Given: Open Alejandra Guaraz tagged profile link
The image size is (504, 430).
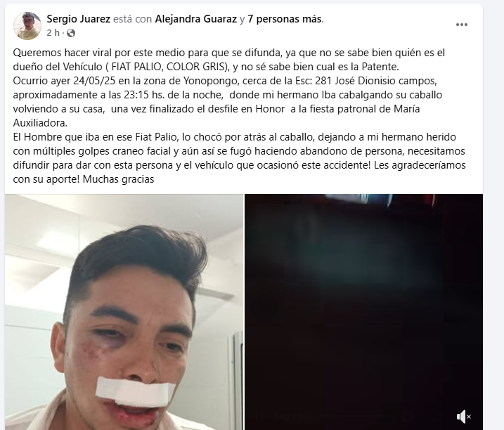Looking at the screenshot, I should 195,19.
